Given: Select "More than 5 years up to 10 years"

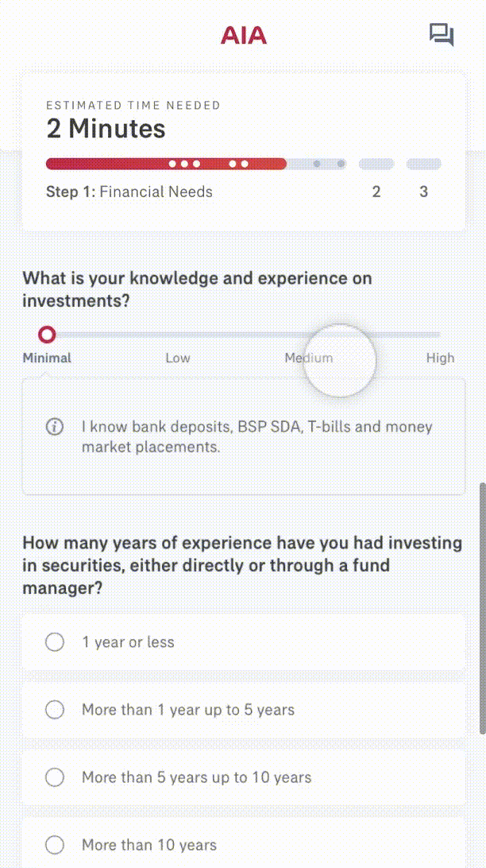Looking at the screenshot, I should (x=55, y=777).
